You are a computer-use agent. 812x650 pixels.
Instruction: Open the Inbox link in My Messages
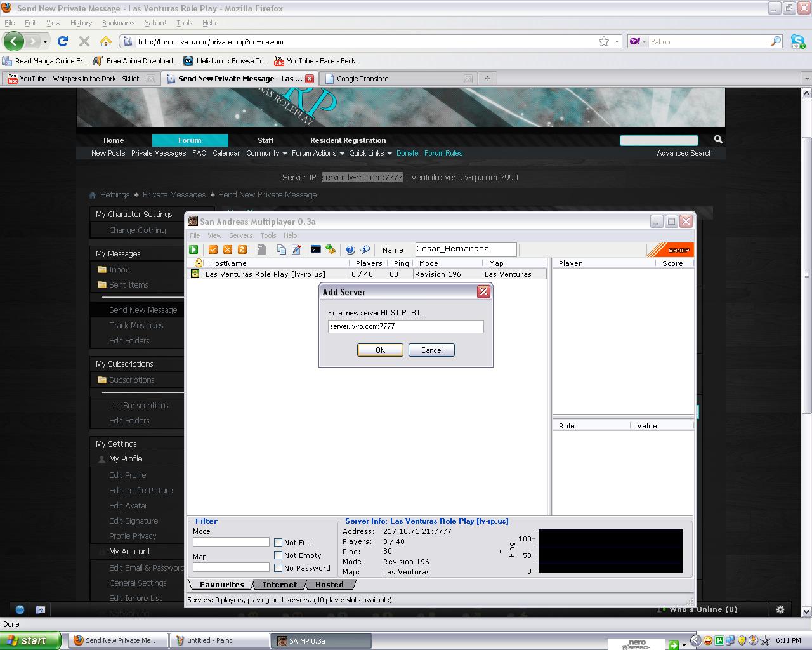coord(119,270)
